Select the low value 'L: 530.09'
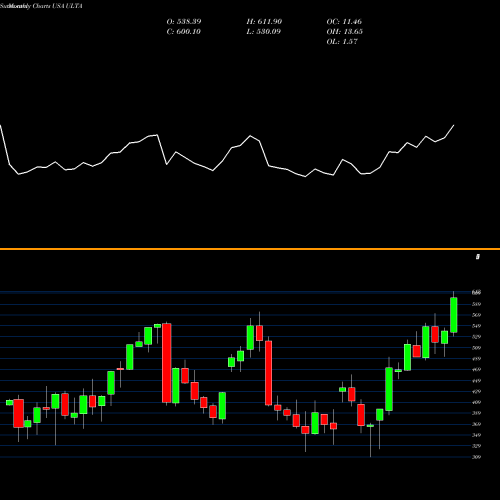This screenshot has height=500, width=500. [x=263, y=32]
